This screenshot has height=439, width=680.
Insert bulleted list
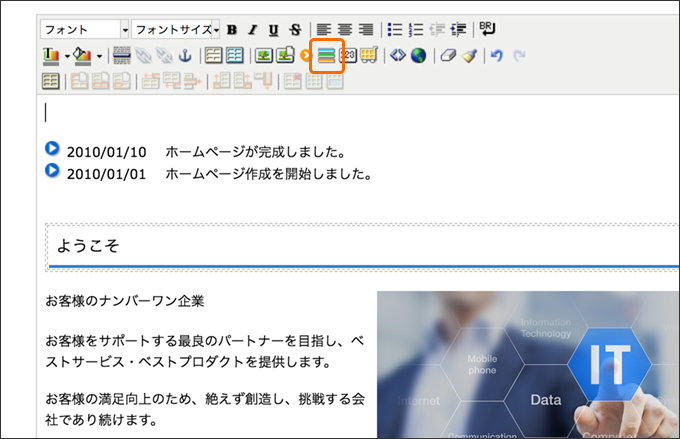pyautogui.click(x=395, y=29)
